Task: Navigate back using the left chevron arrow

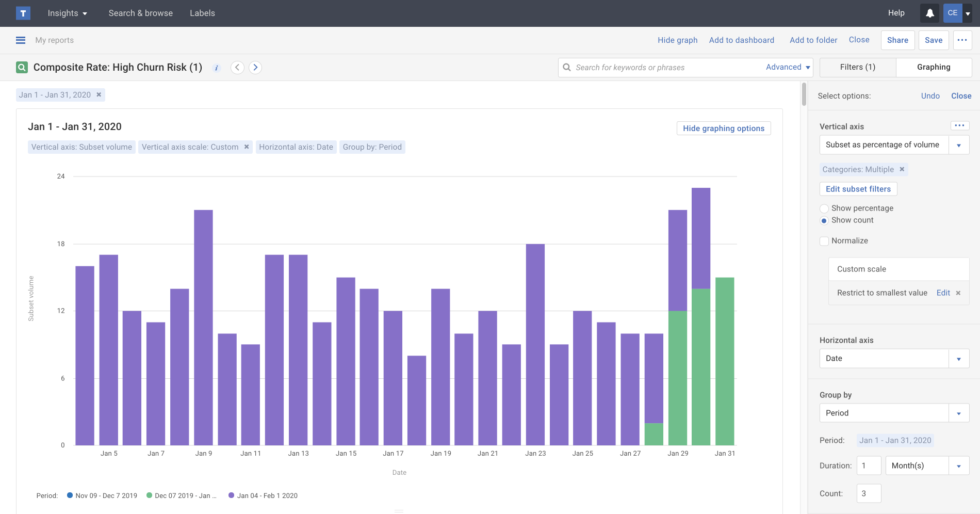Action: (x=237, y=67)
